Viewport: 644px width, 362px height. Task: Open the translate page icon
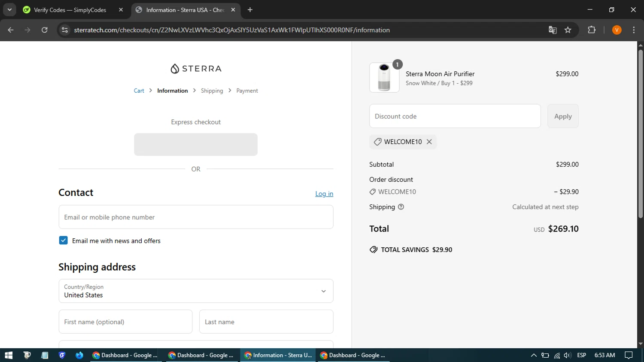[x=553, y=30]
